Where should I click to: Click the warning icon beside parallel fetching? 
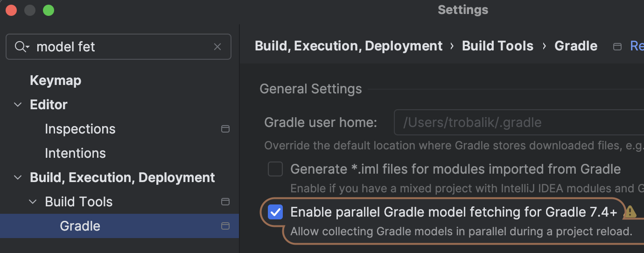630,212
